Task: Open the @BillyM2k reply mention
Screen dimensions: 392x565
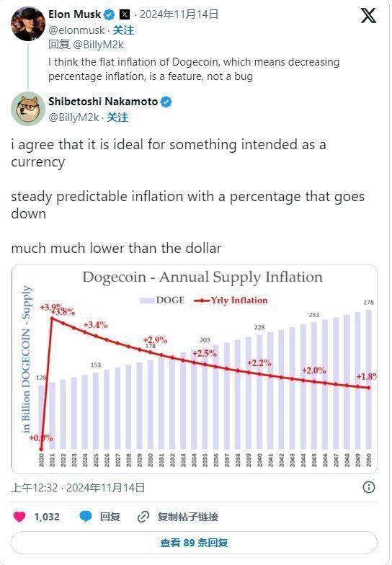Action: point(98,45)
